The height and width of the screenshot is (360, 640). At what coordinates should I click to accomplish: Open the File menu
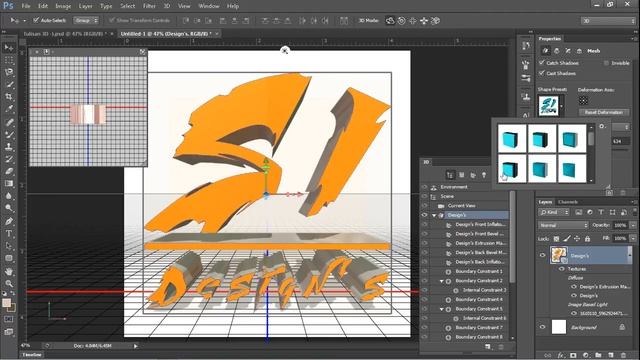pos(26,6)
